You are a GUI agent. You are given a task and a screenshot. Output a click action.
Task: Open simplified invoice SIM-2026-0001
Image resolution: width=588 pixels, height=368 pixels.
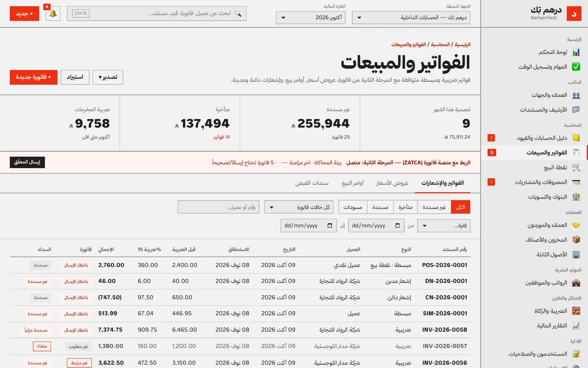pos(445,313)
